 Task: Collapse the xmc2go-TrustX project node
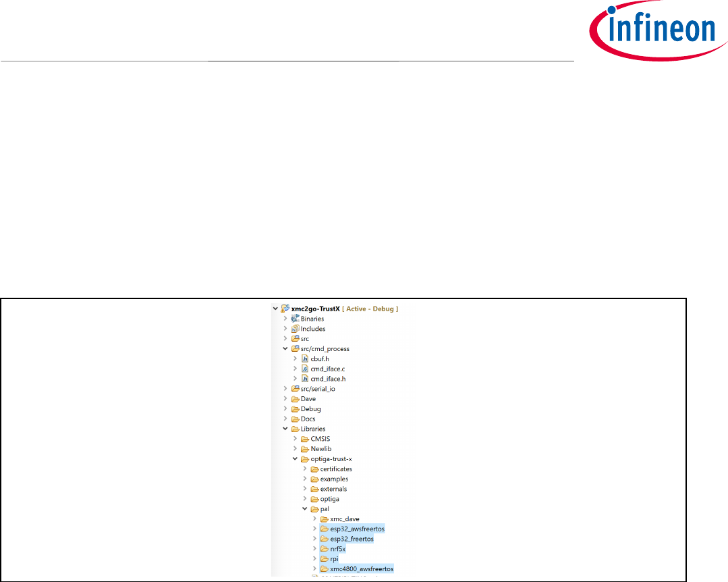click(x=275, y=309)
